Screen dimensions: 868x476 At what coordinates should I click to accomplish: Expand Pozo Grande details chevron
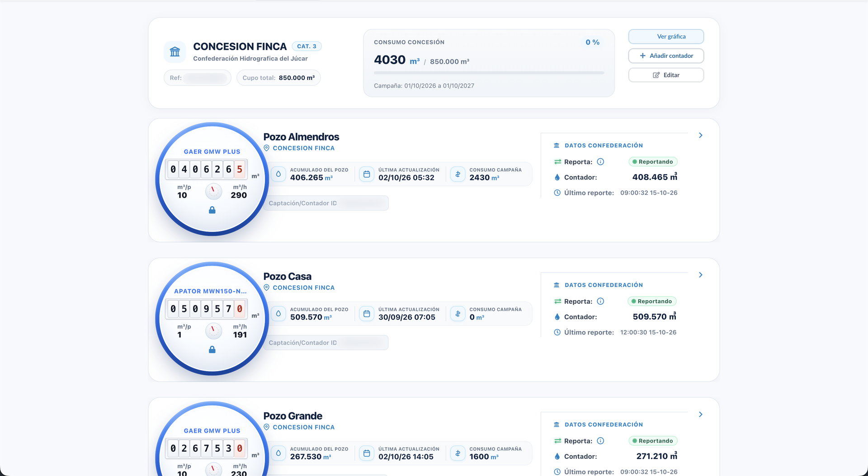point(700,415)
